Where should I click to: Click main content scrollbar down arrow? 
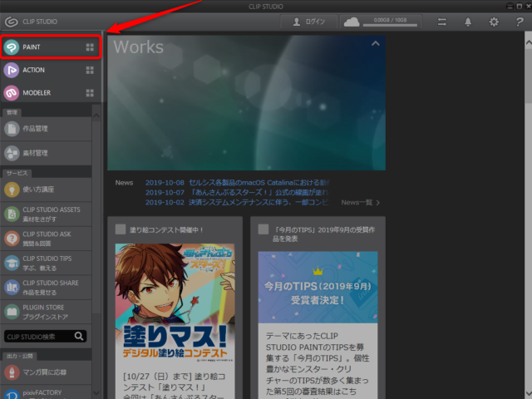[529, 393]
